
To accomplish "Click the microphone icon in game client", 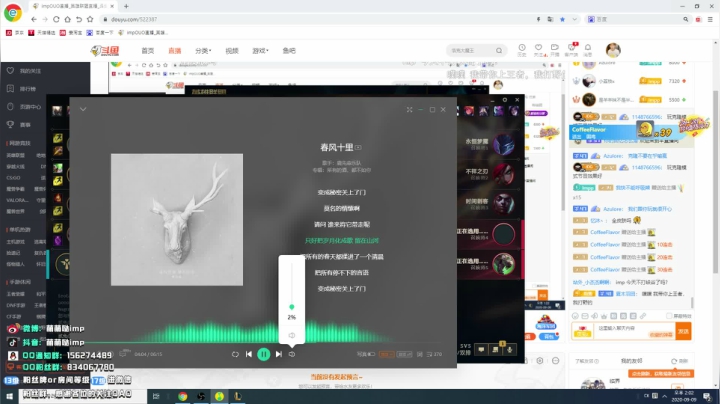I will point(509,350).
